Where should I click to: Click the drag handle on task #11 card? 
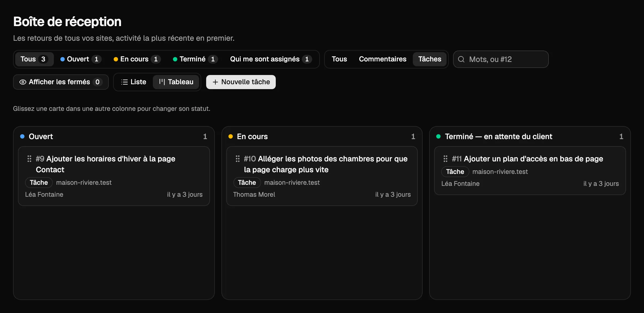(x=445, y=159)
